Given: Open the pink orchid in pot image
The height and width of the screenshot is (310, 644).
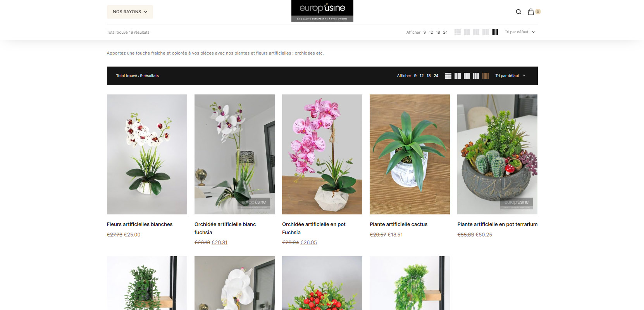Looking at the screenshot, I should click(x=322, y=154).
